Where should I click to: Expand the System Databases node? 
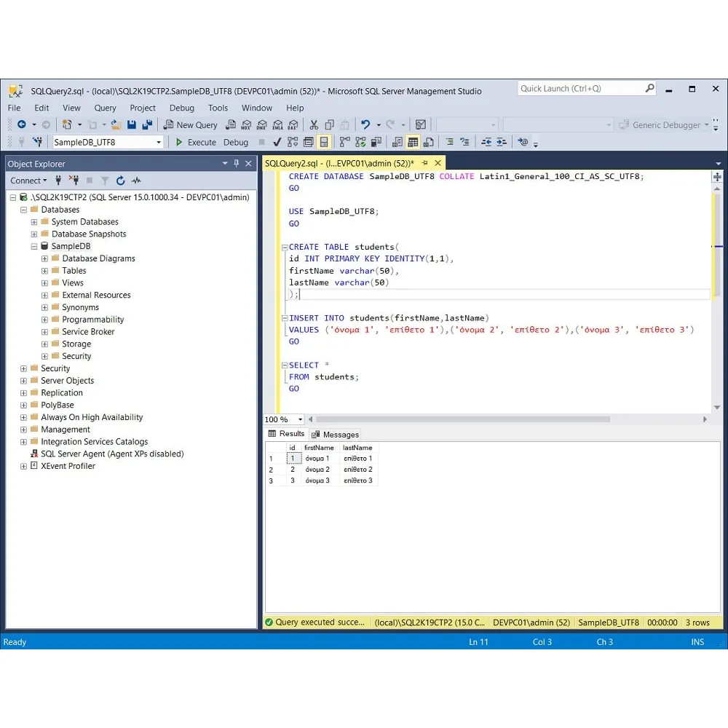pos(34,222)
